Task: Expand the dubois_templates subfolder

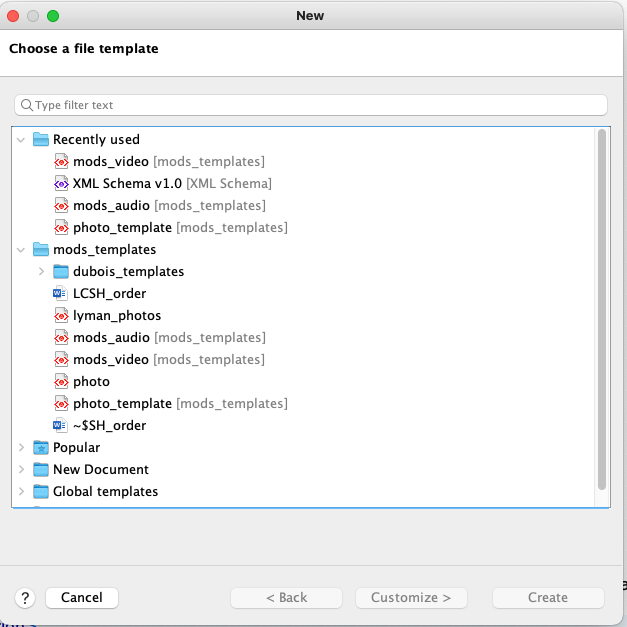Action: pos(41,272)
